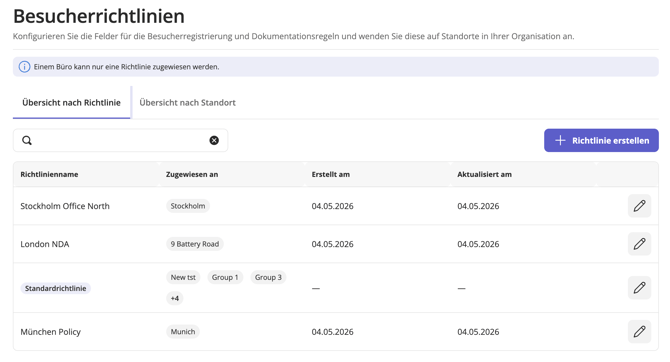
Task: Click the Standardrichtlinie badge
Action: [x=56, y=288]
